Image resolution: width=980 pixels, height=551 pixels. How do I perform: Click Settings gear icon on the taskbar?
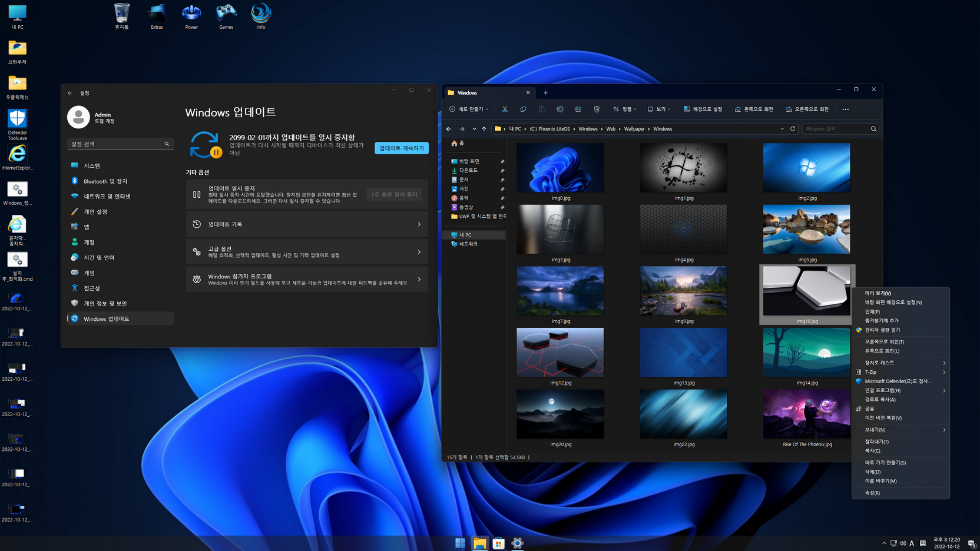[517, 543]
